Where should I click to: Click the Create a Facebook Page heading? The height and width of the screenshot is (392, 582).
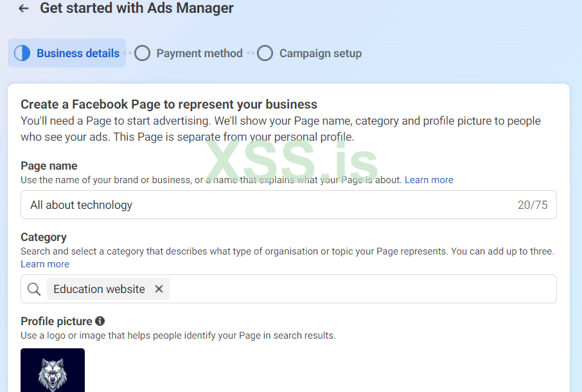(169, 104)
